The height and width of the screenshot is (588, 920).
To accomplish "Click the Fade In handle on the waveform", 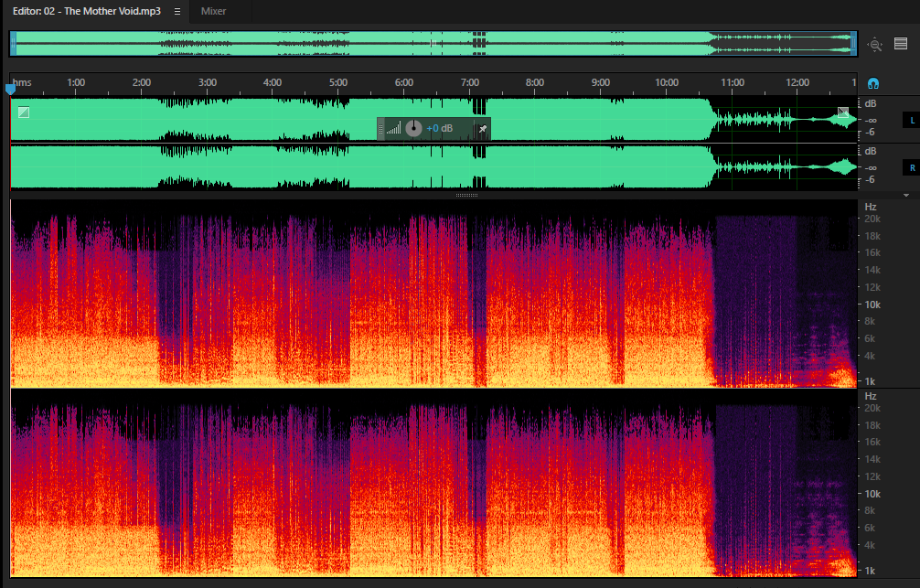I will pos(24,112).
